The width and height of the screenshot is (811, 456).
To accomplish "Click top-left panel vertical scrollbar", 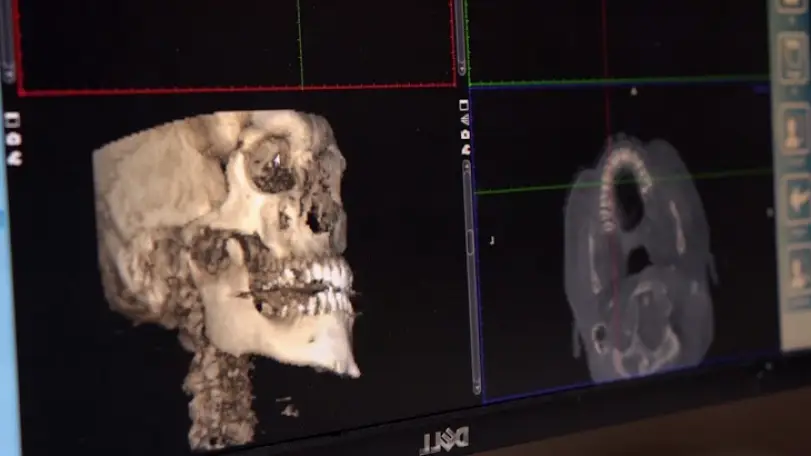I will [x=7, y=39].
